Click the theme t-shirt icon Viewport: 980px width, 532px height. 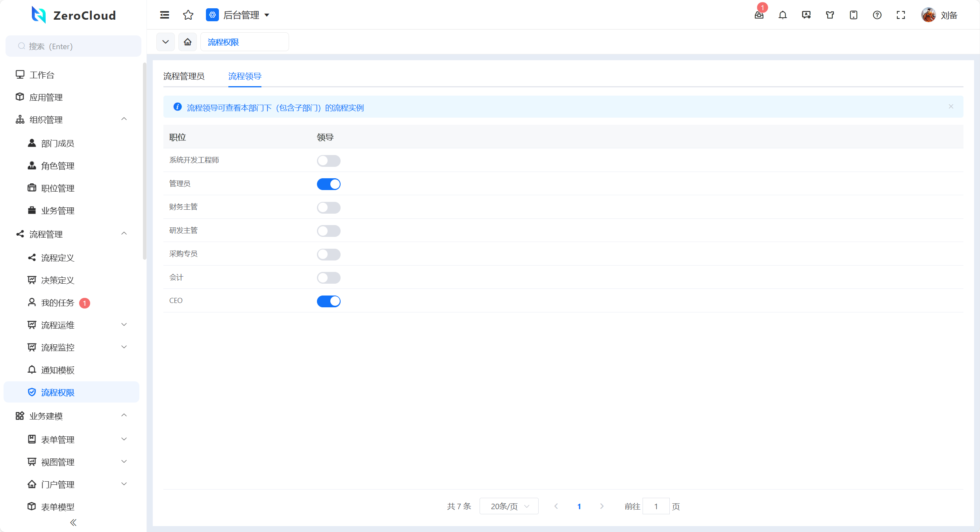click(x=830, y=15)
